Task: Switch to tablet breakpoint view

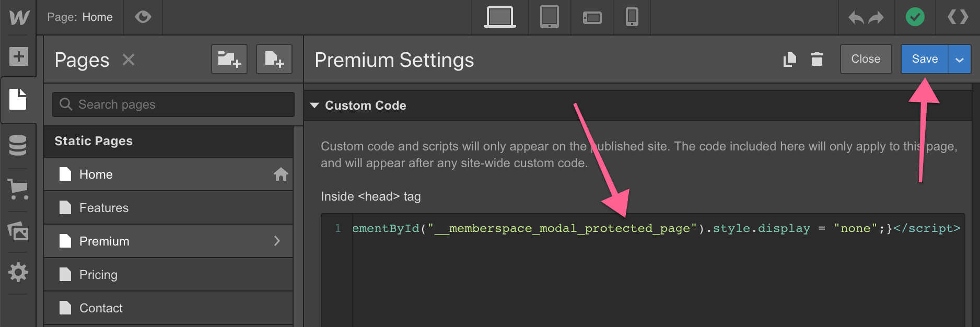Action: coord(550,17)
